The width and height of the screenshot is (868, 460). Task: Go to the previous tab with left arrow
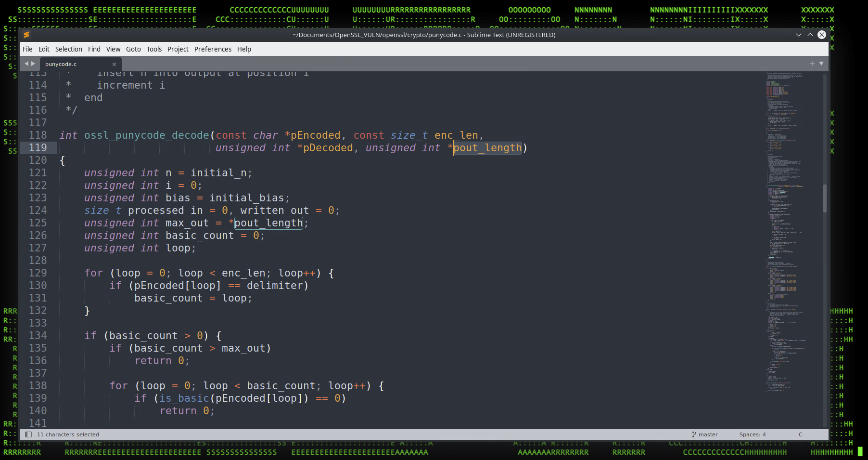pyautogui.click(x=27, y=64)
